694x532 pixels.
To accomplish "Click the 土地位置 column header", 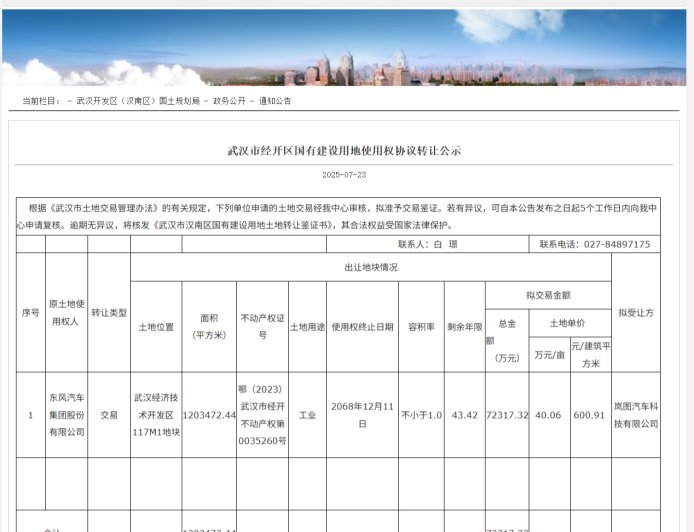I will pyautogui.click(x=156, y=327).
